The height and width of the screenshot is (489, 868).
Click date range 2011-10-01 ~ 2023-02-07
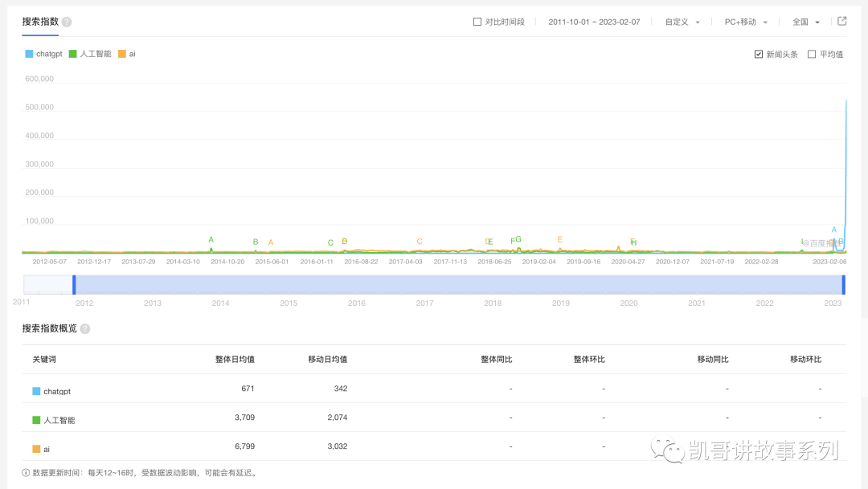tap(594, 22)
